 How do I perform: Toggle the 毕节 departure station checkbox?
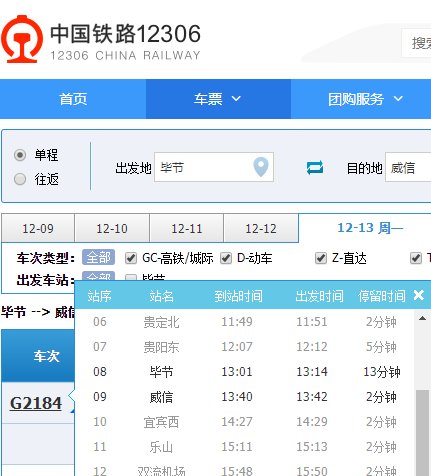[x=131, y=277]
